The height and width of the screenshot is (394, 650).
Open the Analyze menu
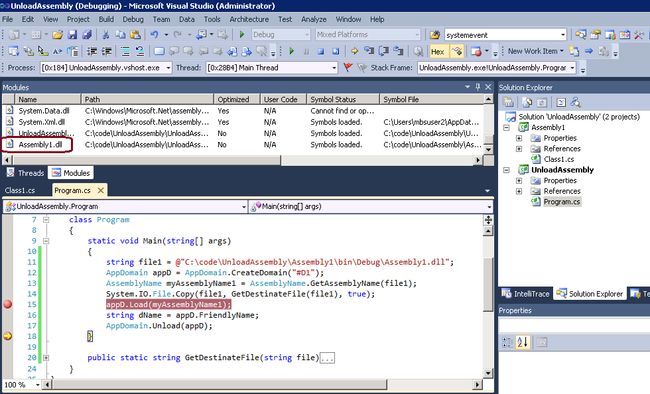click(314, 19)
